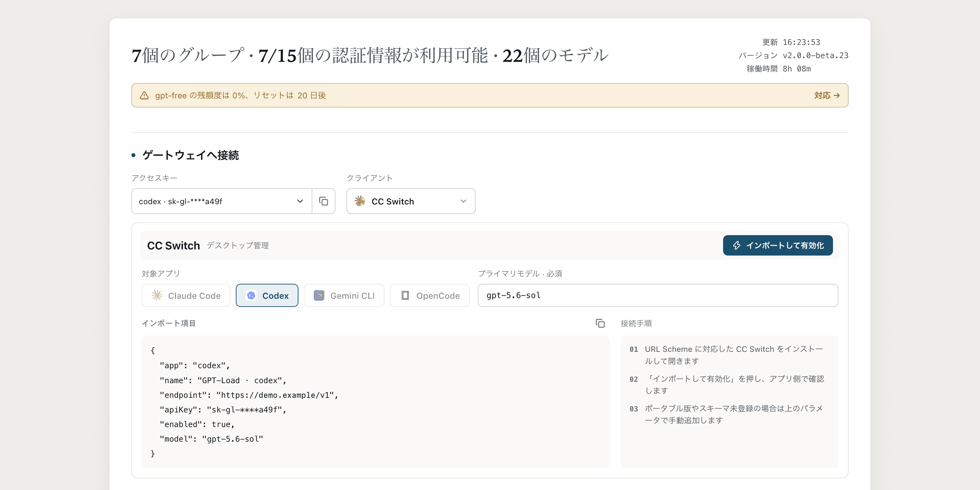This screenshot has height=490, width=980.
Task: Click the update time 16:23:53
Action: click(x=801, y=42)
